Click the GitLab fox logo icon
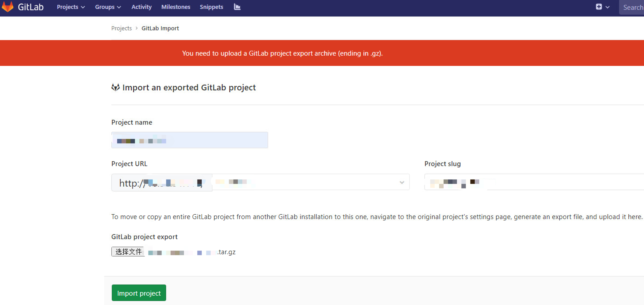The height and width of the screenshot is (305, 644). (x=8, y=7)
